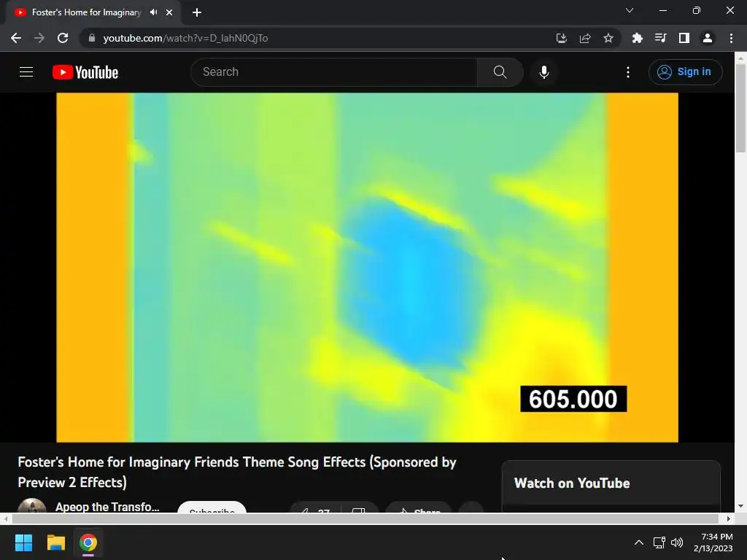This screenshot has width=747, height=560.
Task: Select the youtube.com address bar URL
Action: (185, 38)
